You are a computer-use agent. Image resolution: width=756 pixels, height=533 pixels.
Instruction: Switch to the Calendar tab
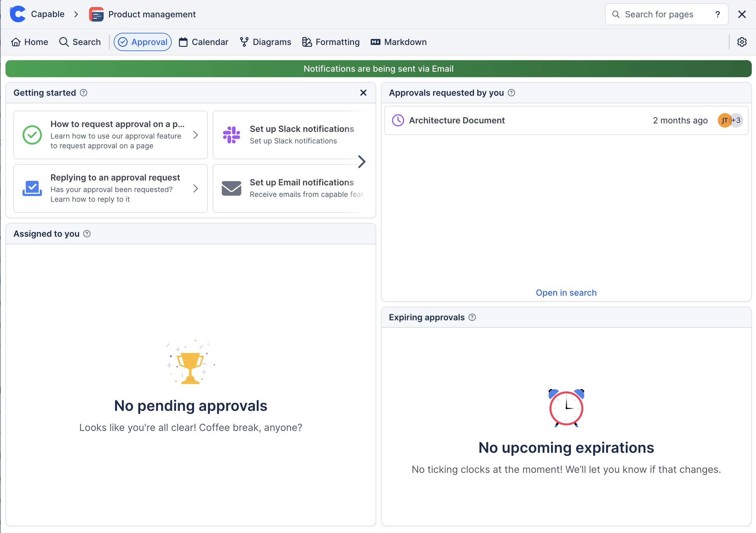point(204,42)
